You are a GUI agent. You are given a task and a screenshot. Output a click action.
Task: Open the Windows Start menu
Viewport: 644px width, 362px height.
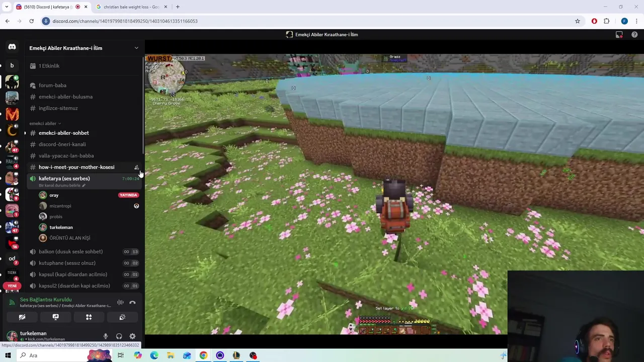tap(8, 355)
